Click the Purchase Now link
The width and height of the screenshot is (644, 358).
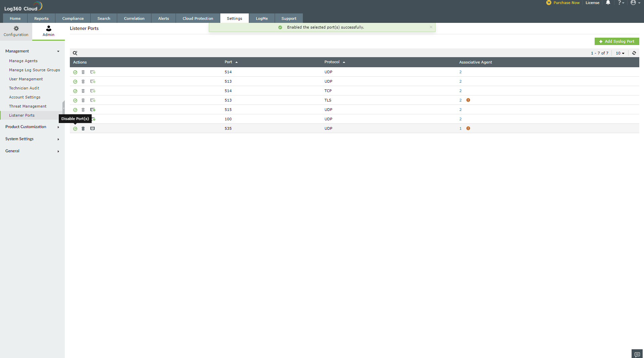[563, 3]
